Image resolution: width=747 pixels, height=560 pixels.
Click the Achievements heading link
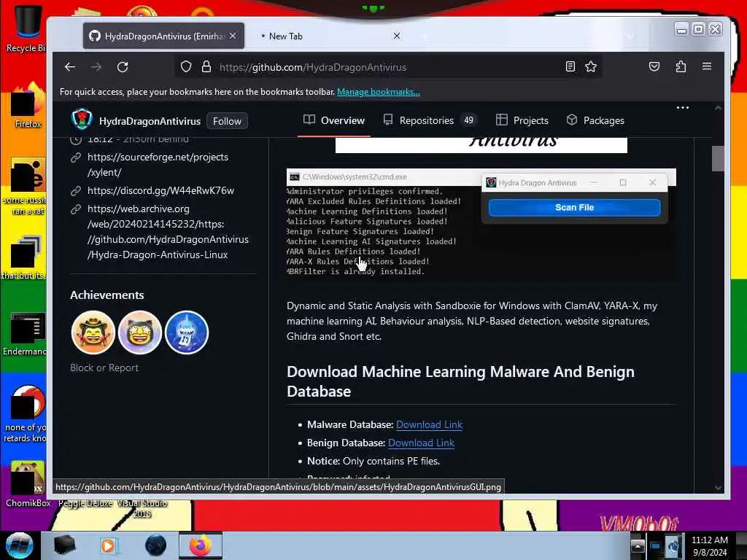tap(107, 295)
